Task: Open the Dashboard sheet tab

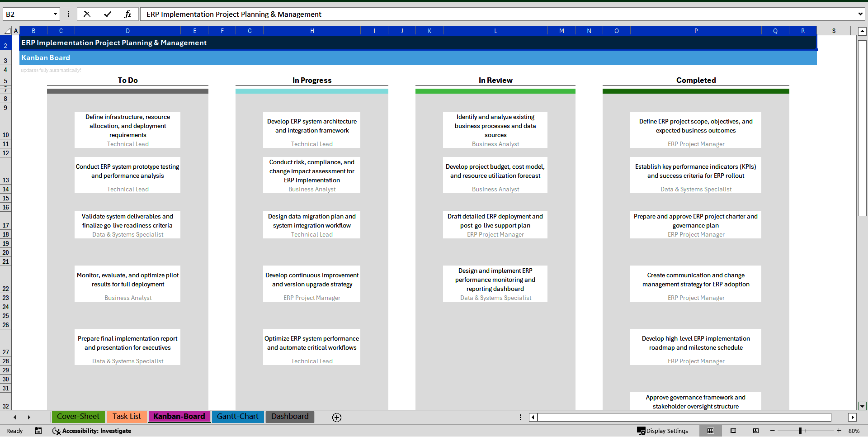Action: [x=290, y=417]
